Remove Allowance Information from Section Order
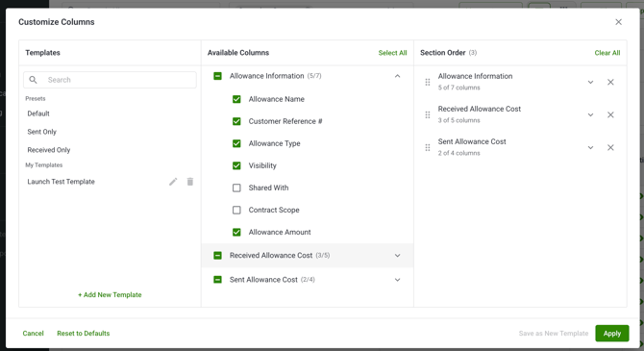 coord(610,82)
